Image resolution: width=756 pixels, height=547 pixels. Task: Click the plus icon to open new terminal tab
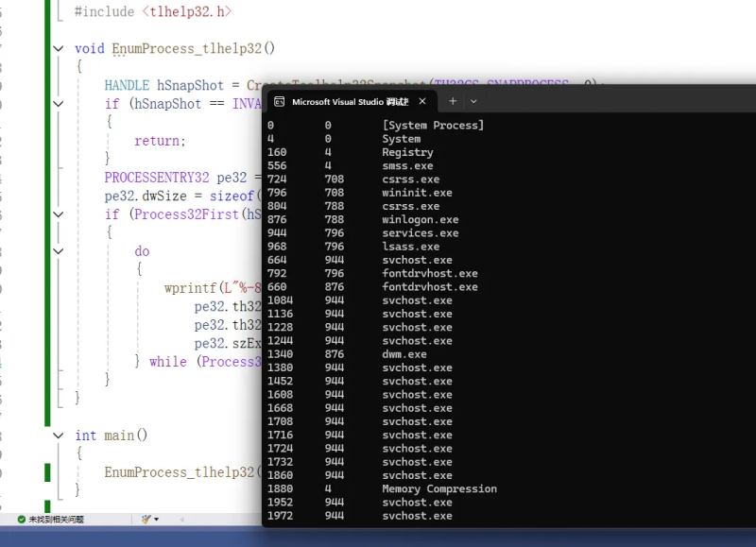click(x=452, y=101)
